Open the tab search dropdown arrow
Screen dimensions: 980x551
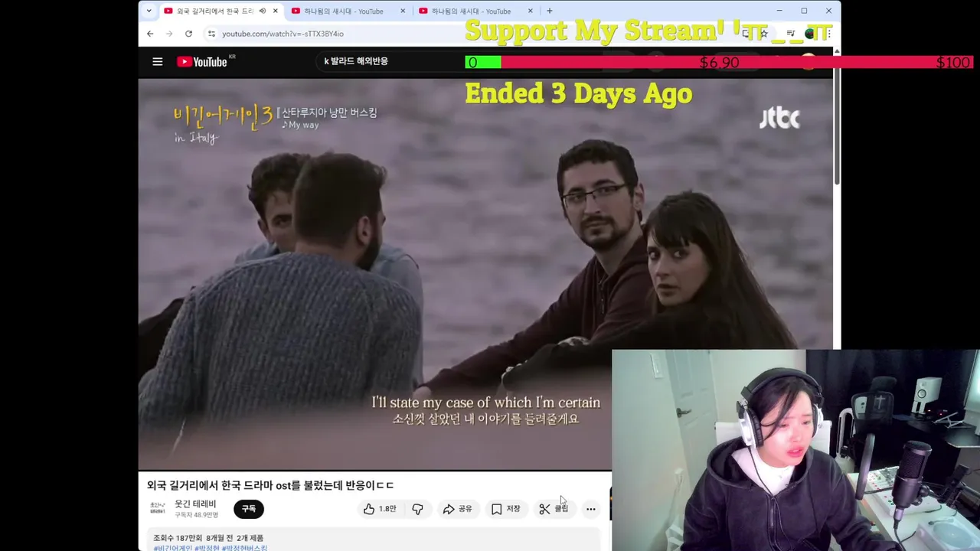click(x=149, y=11)
